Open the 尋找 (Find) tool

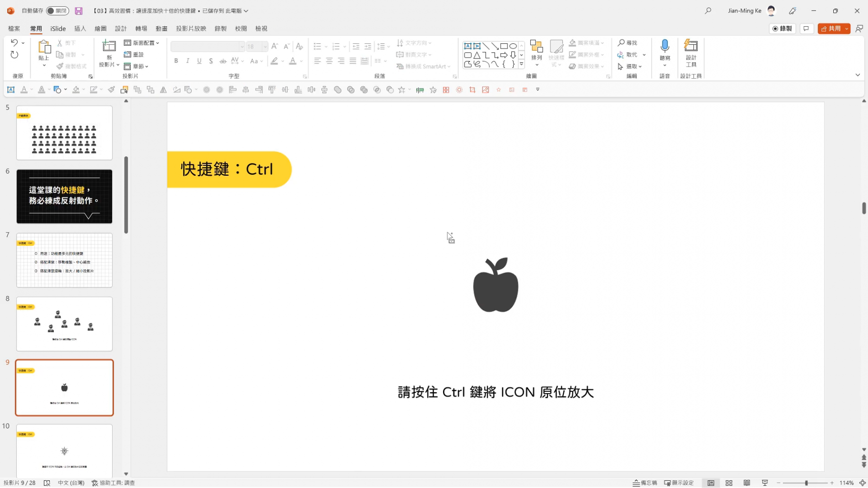pos(628,42)
